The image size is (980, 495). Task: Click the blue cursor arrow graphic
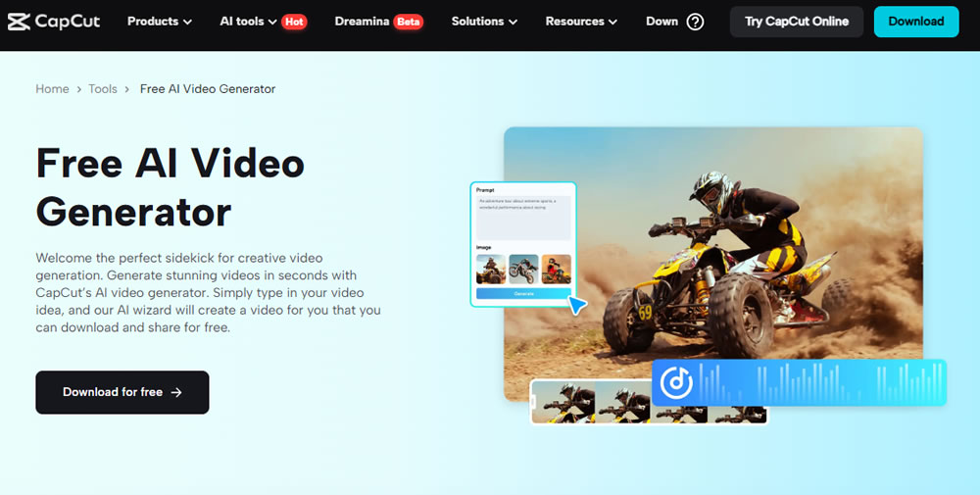577,305
